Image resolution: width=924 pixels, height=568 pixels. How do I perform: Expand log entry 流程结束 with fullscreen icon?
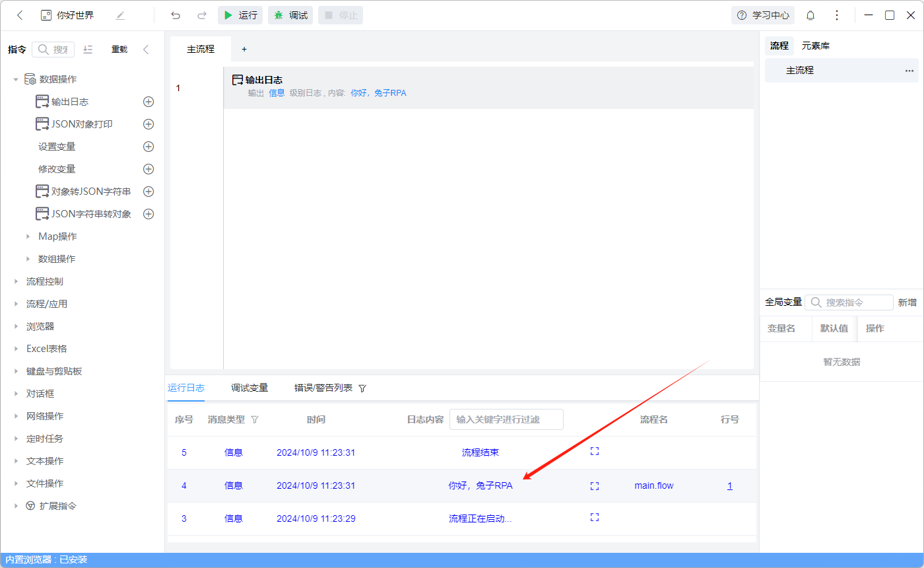pyautogui.click(x=595, y=451)
